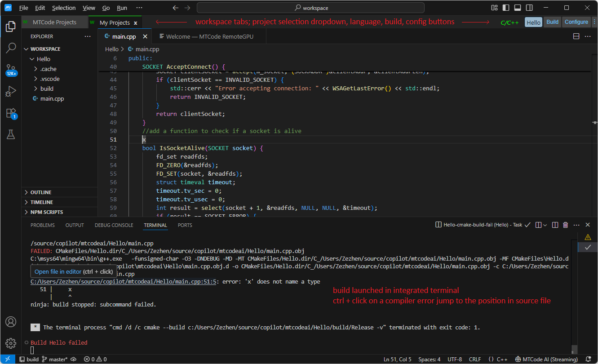Image resolution: width=598 pixels, height=364 pixels.
Task: Toggle the bottom panel visibility
Action: pyautogui.click(x=518, y=8)
